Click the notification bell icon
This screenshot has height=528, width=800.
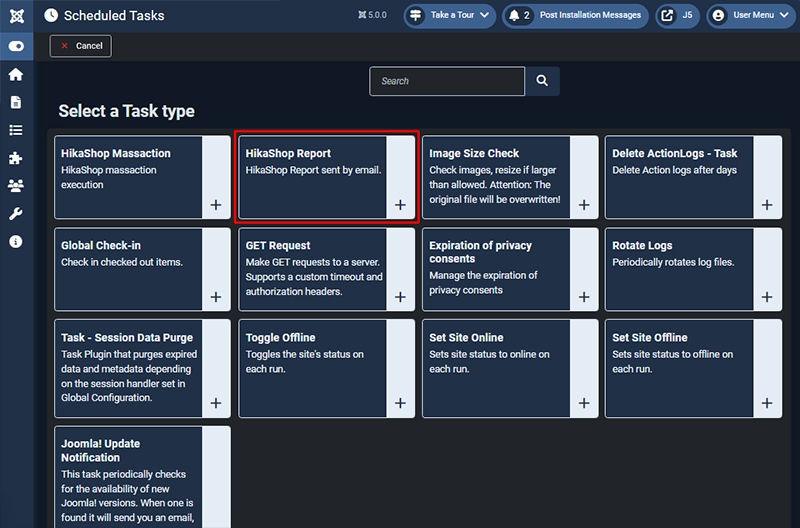tap(514, 15)
